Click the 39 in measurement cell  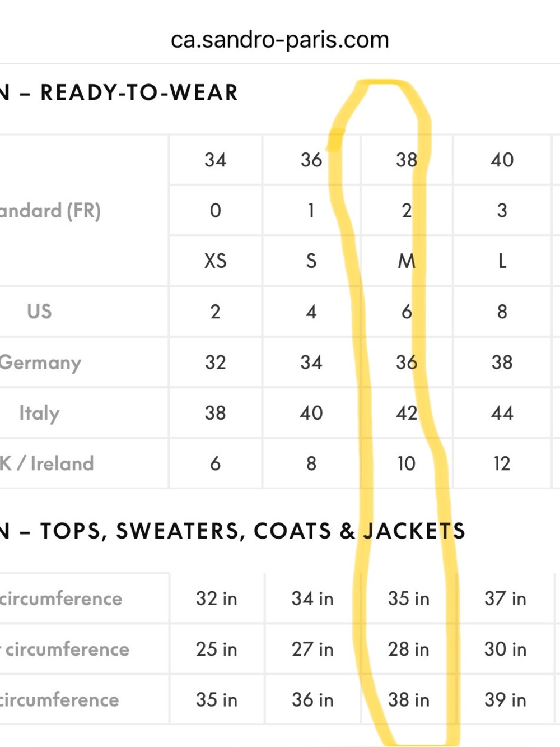pyautogui.click(x=505, y=700)
